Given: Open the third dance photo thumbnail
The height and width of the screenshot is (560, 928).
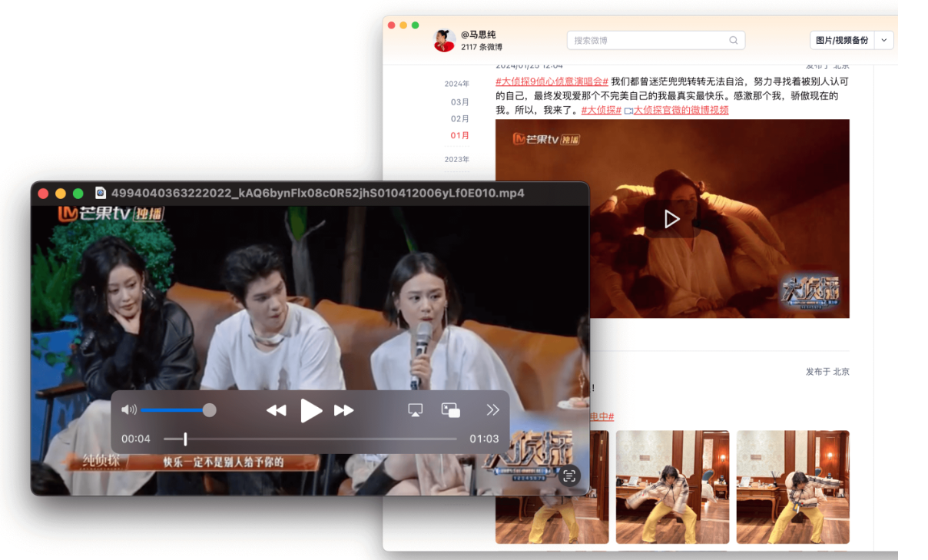Looking at the screenshot, I should coord(793,487).
